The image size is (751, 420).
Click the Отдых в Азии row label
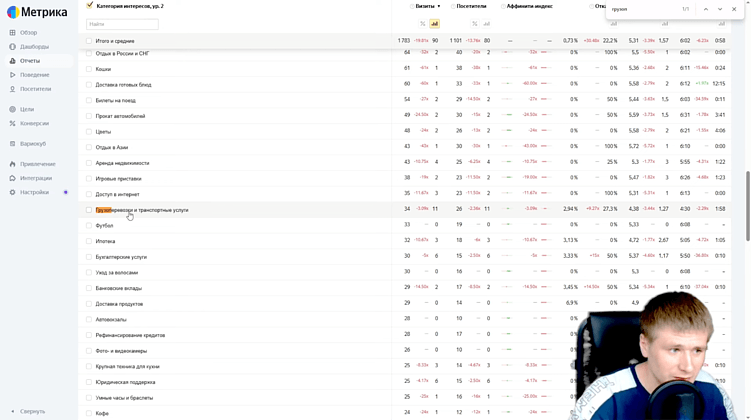tap(112, 148)
